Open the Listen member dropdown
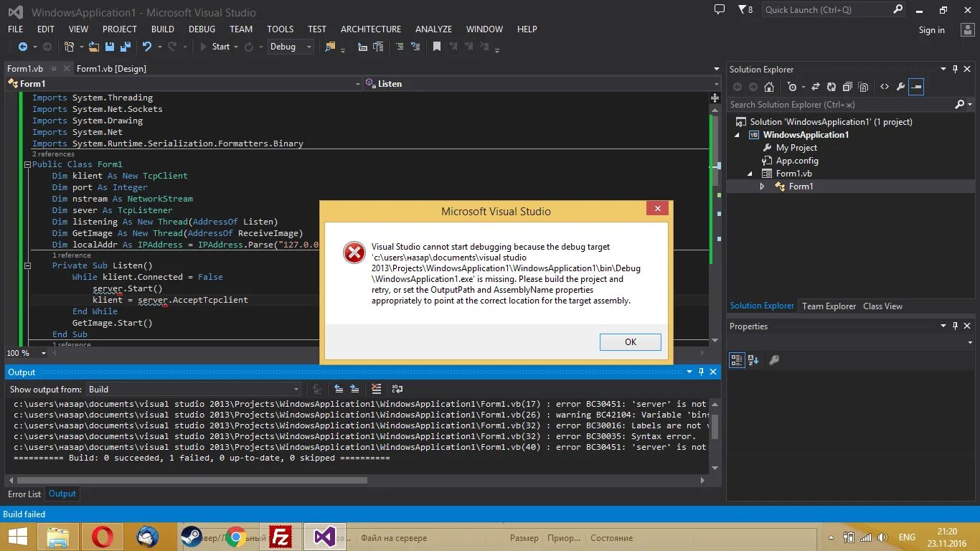Image resolution: width=980 pixels, height=551 pixels. click(543, 84)
